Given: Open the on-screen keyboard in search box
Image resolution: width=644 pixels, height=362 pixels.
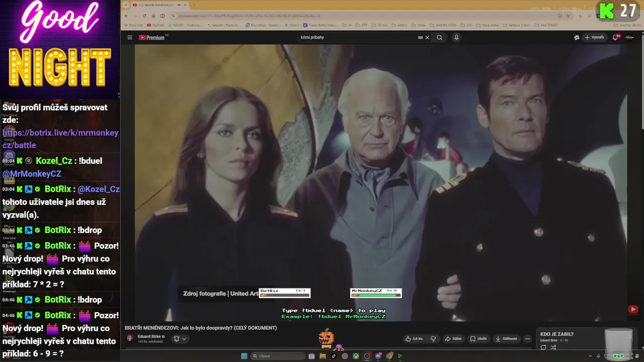Looking at the screenshot, I should click(x=420, y=37).
